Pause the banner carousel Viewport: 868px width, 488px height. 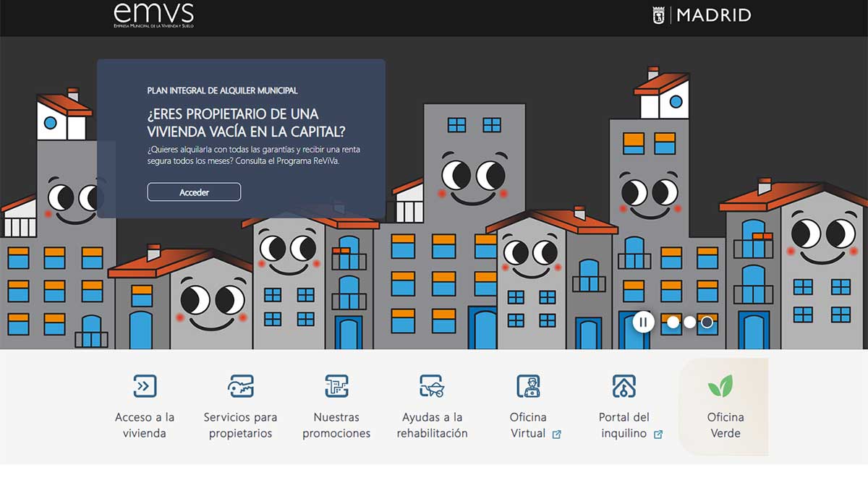coord(643,322)
